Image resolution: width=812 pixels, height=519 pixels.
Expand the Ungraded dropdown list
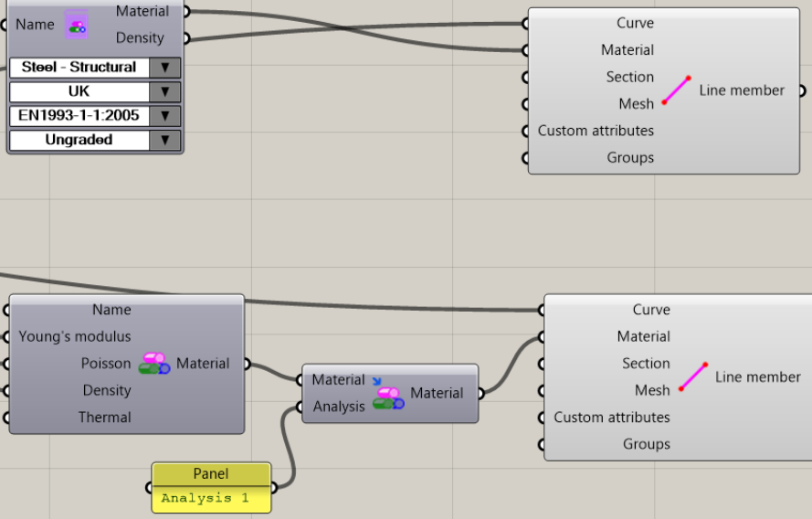pos(164,141)
